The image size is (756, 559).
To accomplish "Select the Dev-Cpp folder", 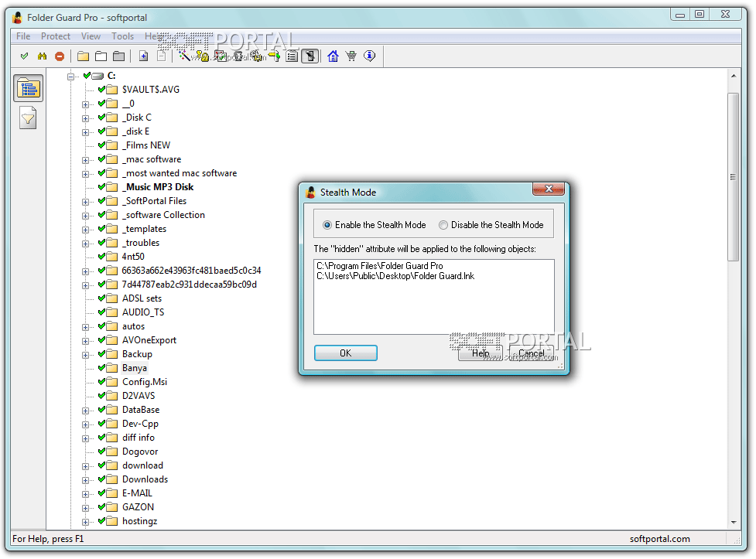I will tap(140, 424).
